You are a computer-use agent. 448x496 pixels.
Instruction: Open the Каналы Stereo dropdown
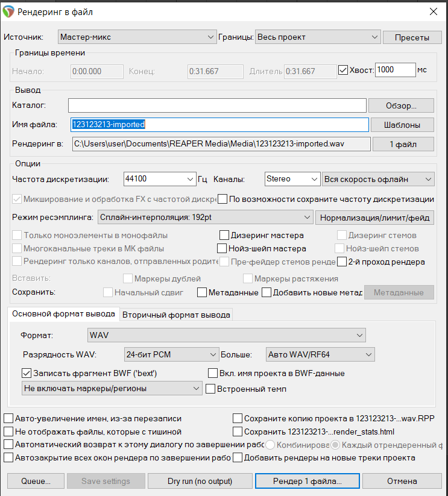(x=292, y=179)
